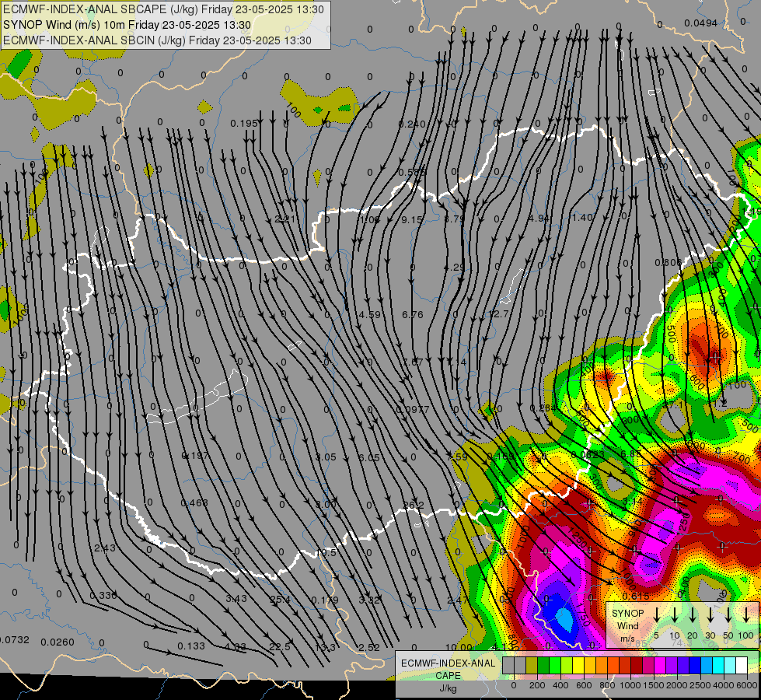Click the map value '2.52'
This screenshot has height=700, width=761.
coord(369,647)
